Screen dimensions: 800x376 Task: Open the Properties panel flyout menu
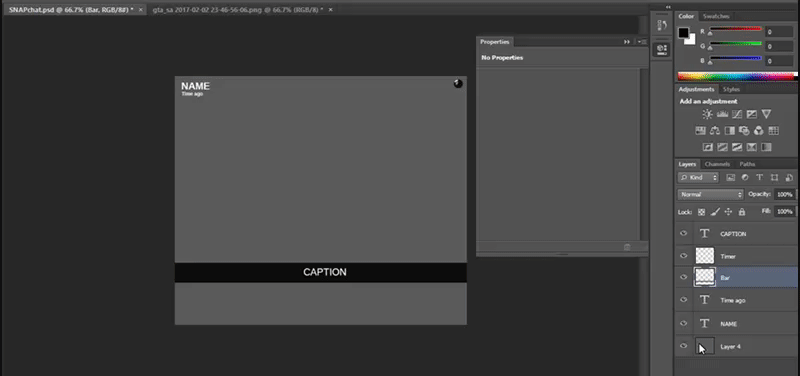click(x=642, y=42)
